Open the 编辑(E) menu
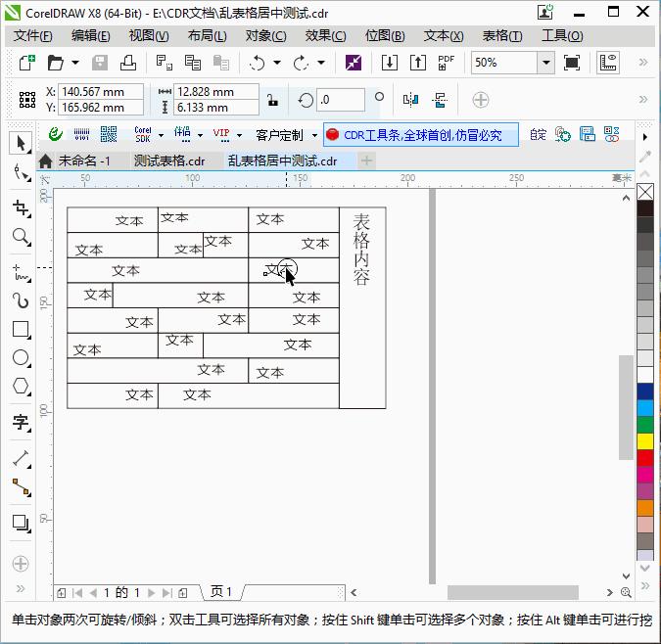Viewport: 661px width, 644px height. (91, 36)
